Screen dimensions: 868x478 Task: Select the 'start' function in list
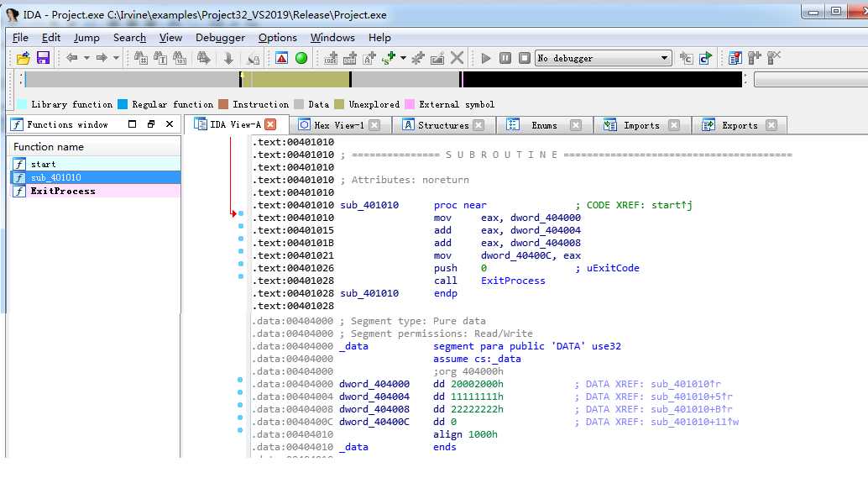pyautogui.click(x=95, y=164)
